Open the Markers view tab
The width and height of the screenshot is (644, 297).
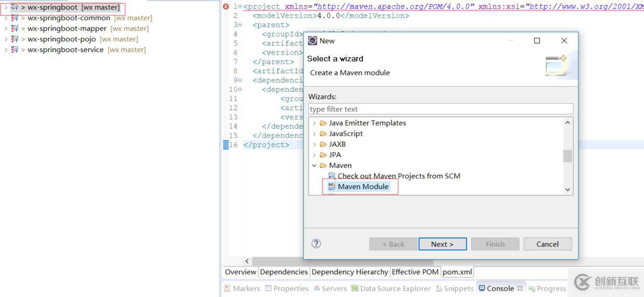(x=242, y=289)
